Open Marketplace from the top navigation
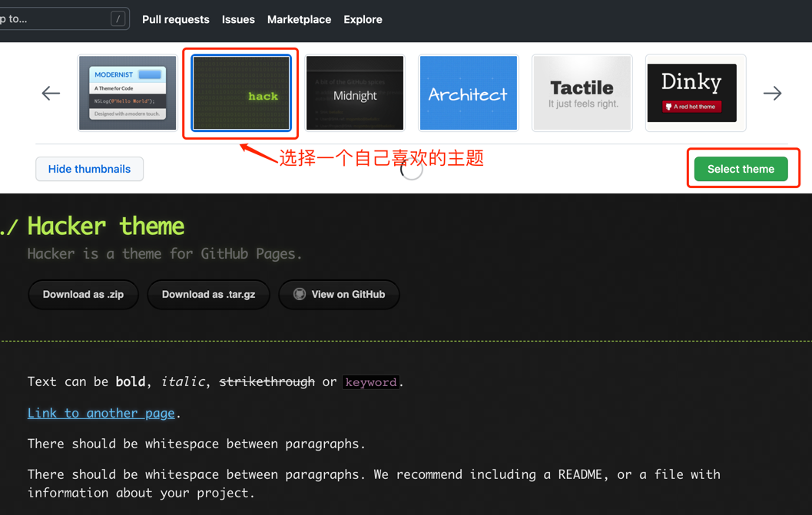 pos(299,19)
